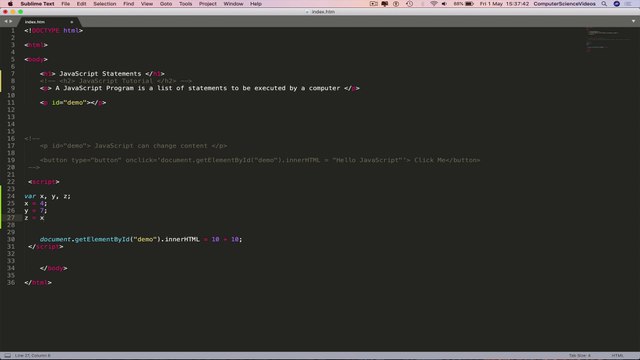Open the Find menu

(129, 4)
